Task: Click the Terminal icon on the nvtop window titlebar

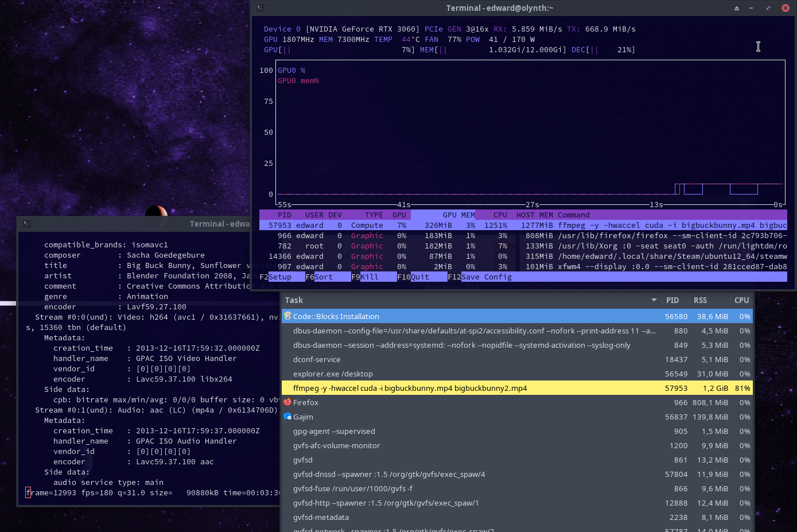Action: pyautogui.click(x=260, y=7)
